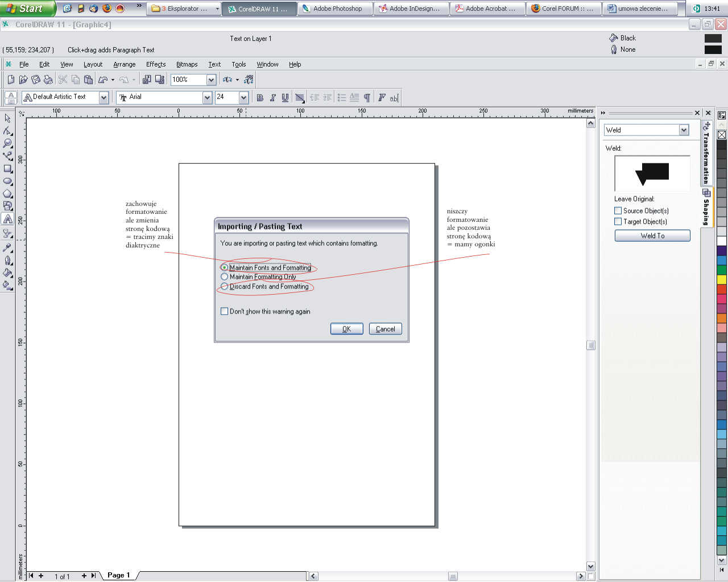Open the font name dropdown
Screen dimensions: 728x582
[x=207, y=98]
